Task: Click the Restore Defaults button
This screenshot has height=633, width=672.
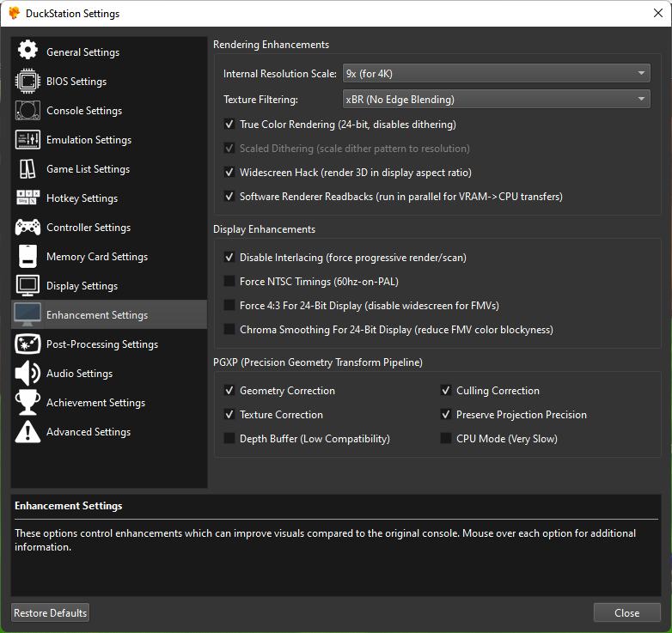Action: (x=50, y=612)
